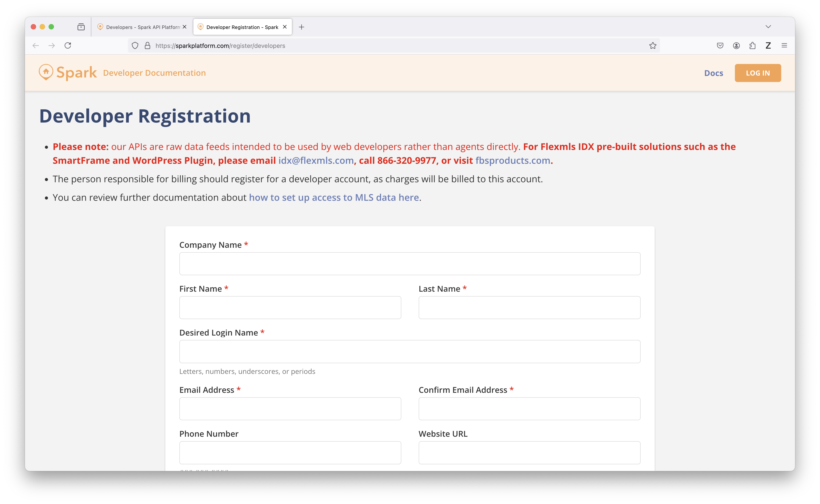Click the Developer Registration heading
The width and height of the screenshot is (820, 504).
(x=145, y=116)
